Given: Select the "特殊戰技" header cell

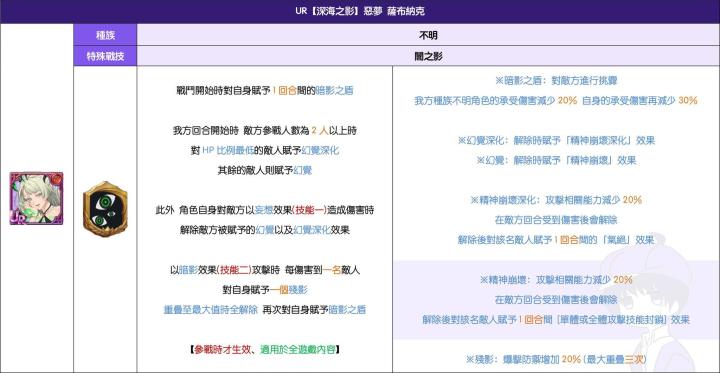Looking at the screenshot, I should (x=105, y=57).
